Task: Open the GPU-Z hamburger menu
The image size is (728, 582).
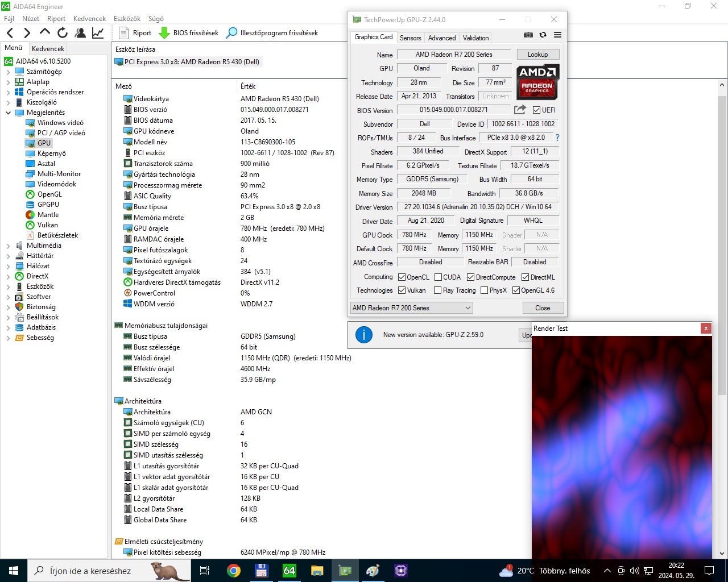Action: [558, 35]
